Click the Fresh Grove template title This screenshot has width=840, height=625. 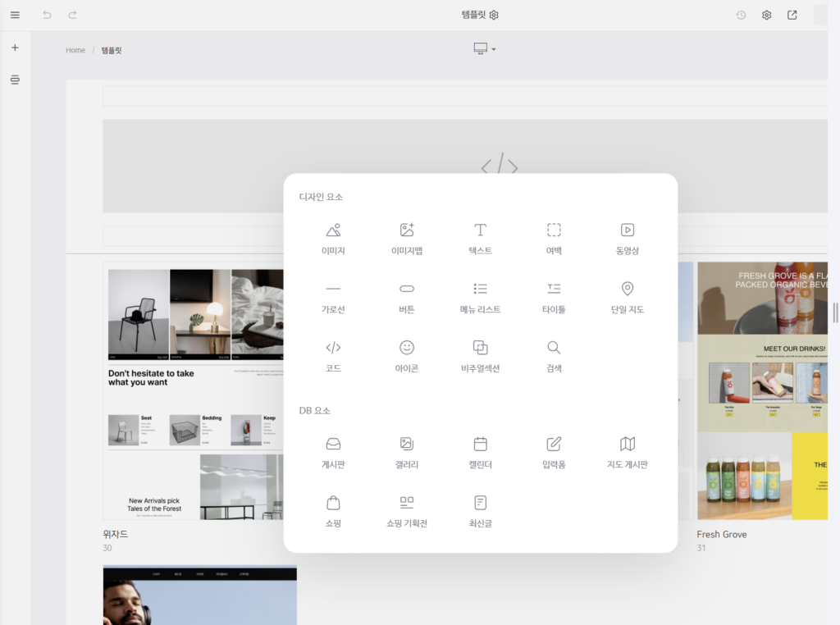(722, 535)
